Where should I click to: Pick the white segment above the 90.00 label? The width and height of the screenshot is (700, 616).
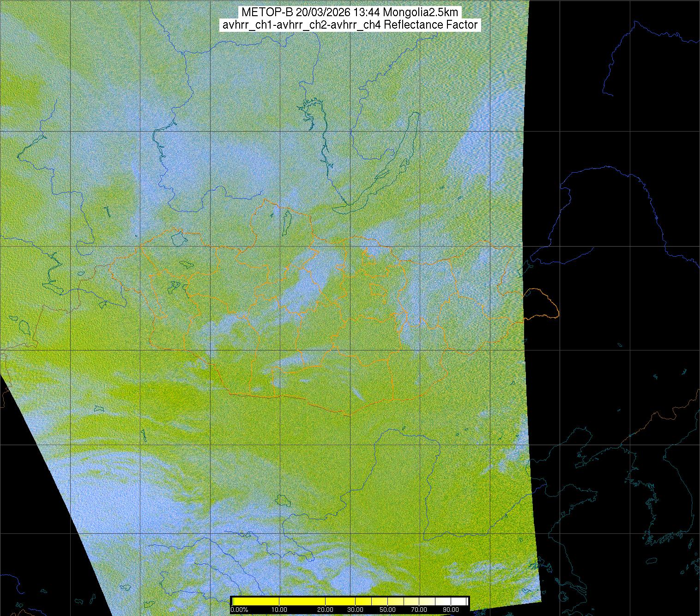pyautogui.click(x=459, y=601)
